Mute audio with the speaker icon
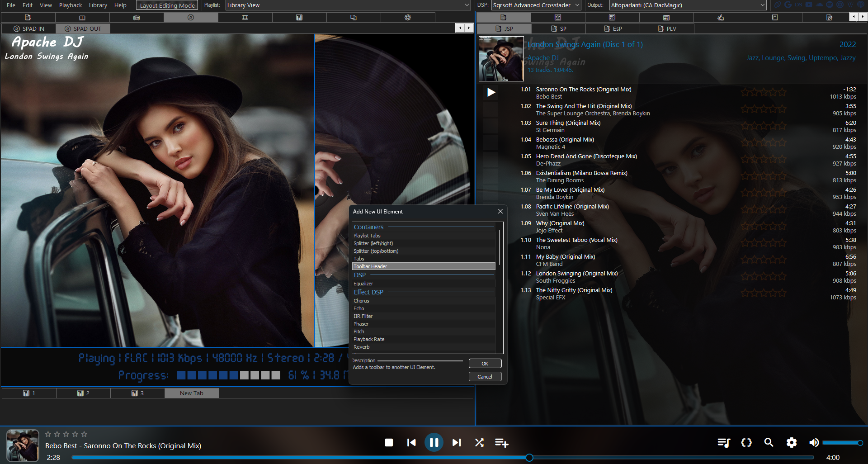The height and width of the screenshot is (464, 868). tap(814, 443)
